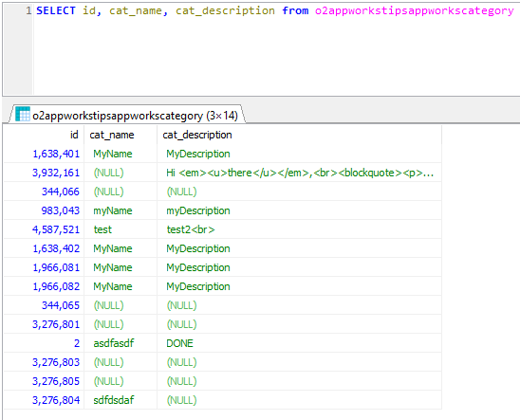This screenshot has height=420, width=520.
Task: Click the cat_name cell for id 344,066
Action: (121, 192)
